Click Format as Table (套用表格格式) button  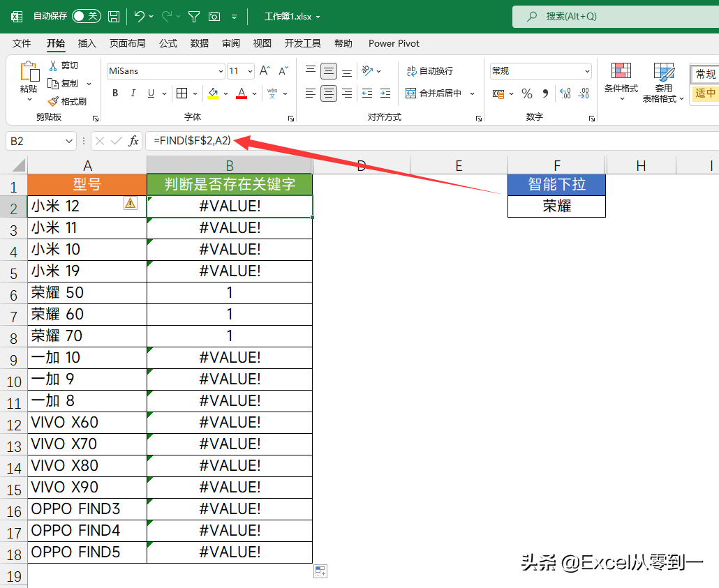pos(663,82)
